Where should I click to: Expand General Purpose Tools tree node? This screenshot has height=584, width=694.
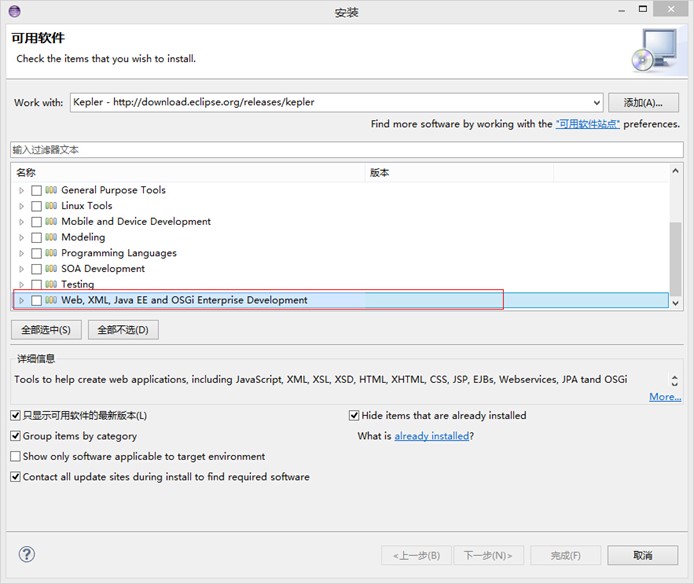21,190
